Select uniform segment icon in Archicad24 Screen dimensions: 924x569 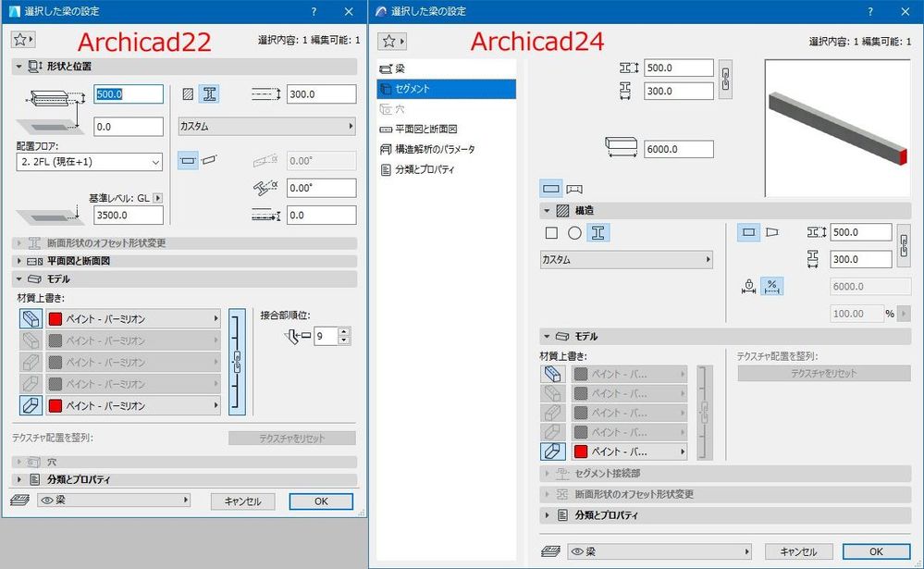[x=748, y=232]
